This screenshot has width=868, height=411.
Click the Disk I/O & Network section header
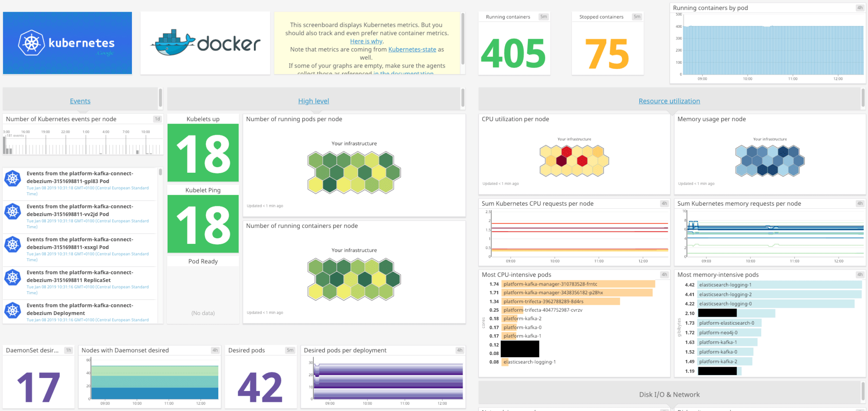click(x=669, y=395)
